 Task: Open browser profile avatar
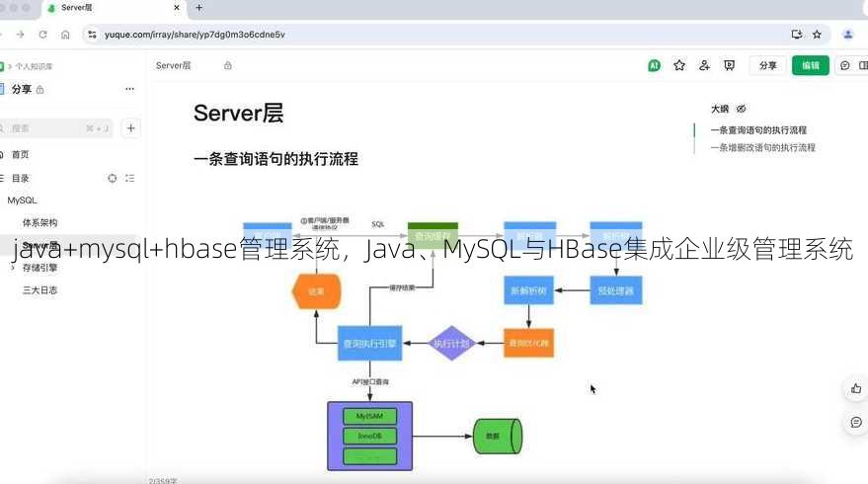tap(848, 35)
